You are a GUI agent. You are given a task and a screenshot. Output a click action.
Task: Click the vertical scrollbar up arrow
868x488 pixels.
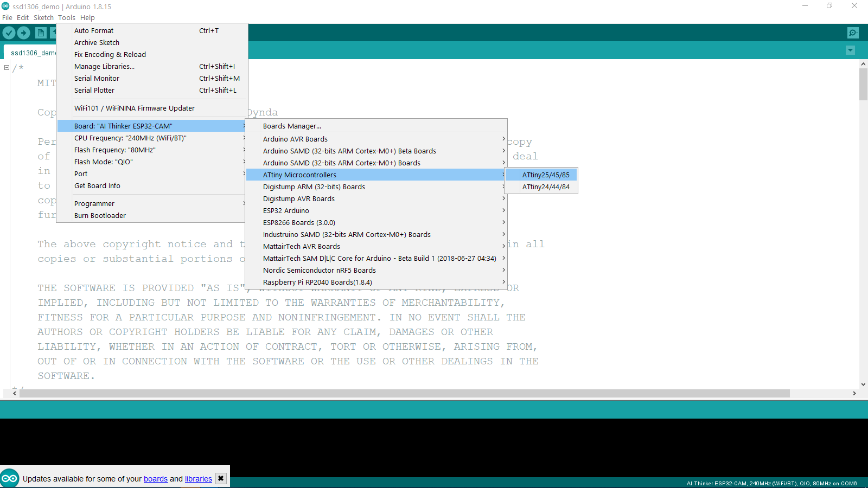click(863, 64)
